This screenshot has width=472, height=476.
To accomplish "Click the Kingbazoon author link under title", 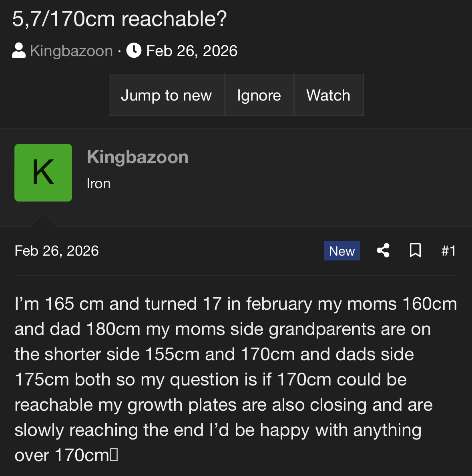I will [71, 51].
